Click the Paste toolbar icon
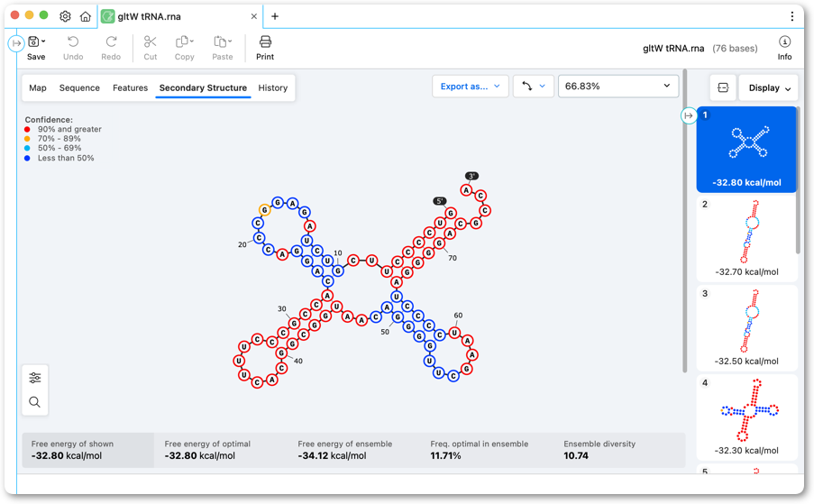Viewport: 814px width, 504px height. click(220, 41)
